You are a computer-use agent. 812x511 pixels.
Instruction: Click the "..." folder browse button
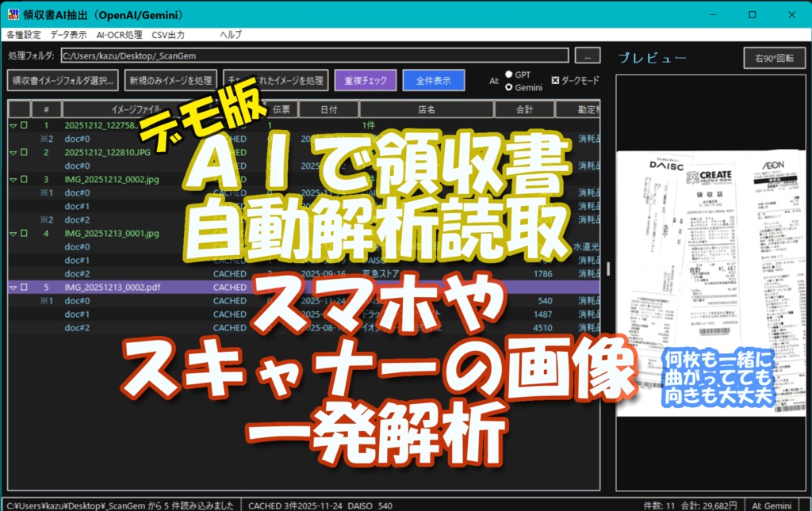[588, 55]
